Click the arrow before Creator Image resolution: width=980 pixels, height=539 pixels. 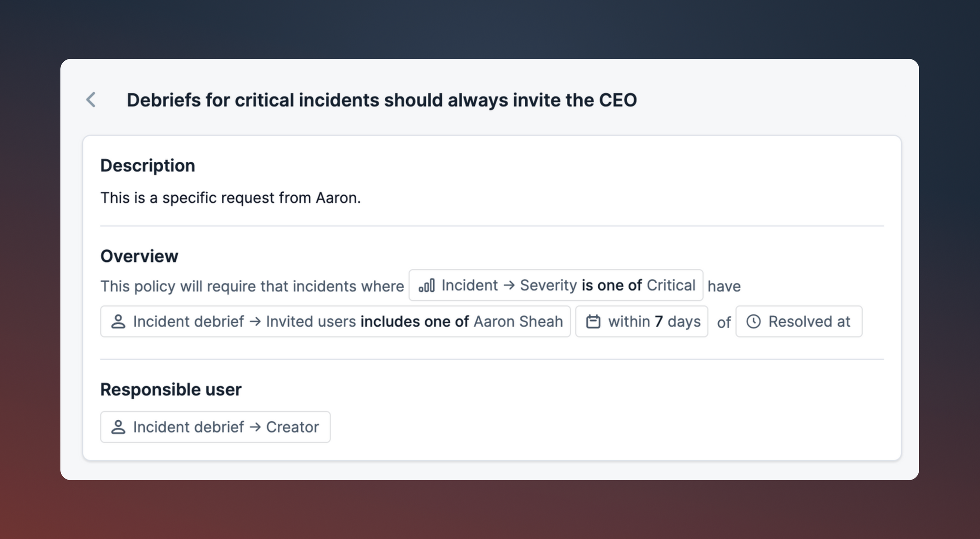tap(255, 427)
